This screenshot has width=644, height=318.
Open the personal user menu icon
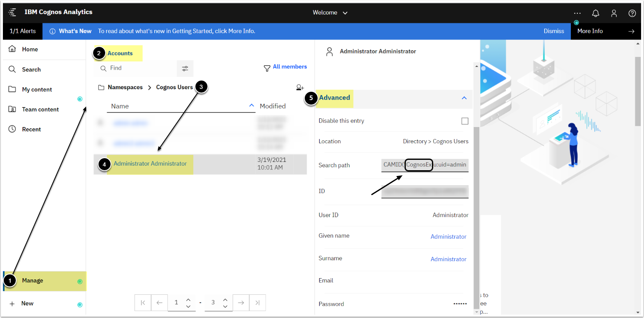click(614, 13)
